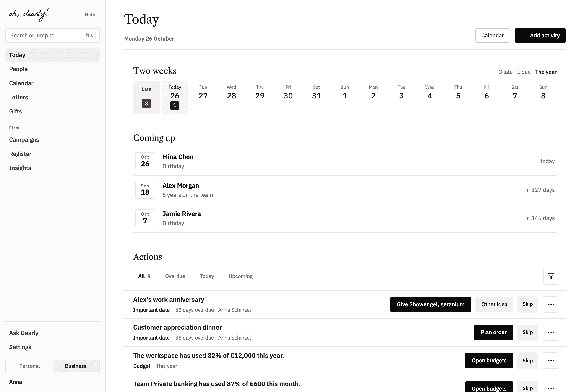Open Letters in the sidebar
The width and height of the screenshot is (584, 392).
[52, 97]
